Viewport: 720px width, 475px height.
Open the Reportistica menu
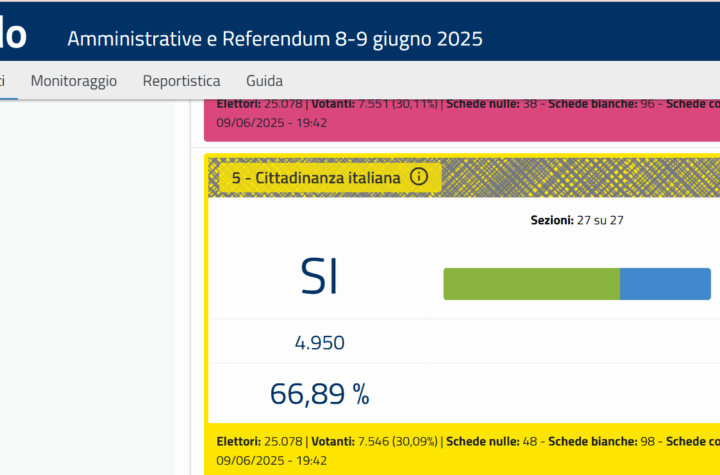coord(181,81)
